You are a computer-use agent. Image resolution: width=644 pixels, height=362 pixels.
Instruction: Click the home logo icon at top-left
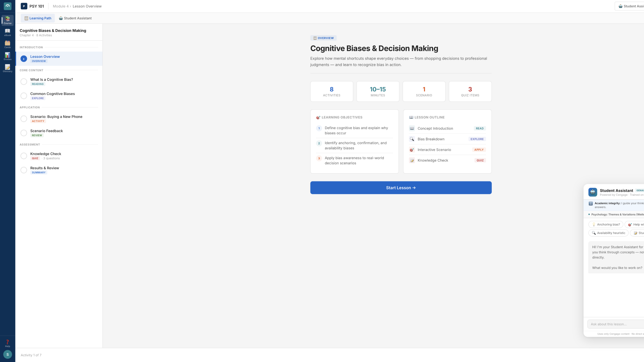point(8,6)
